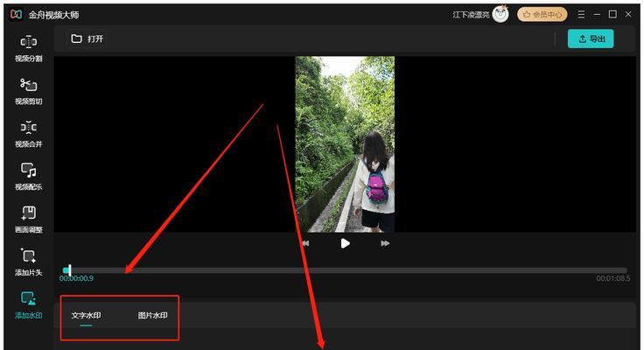Skip forward with the fast-forward button
Screen dimensions: 644x350
pyautogui.click(x=385, y=243)
